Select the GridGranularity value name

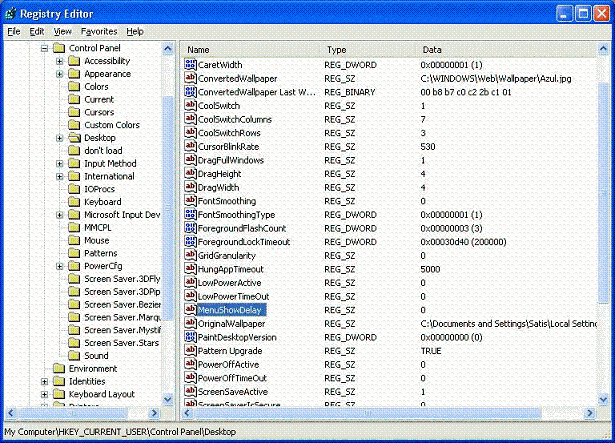[x=227, y=256]
